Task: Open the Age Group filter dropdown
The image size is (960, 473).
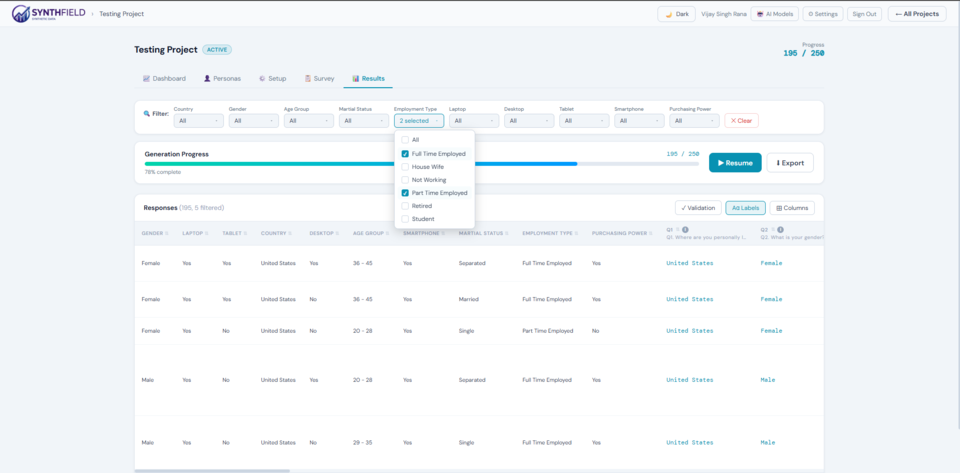Action: point(309,121)
